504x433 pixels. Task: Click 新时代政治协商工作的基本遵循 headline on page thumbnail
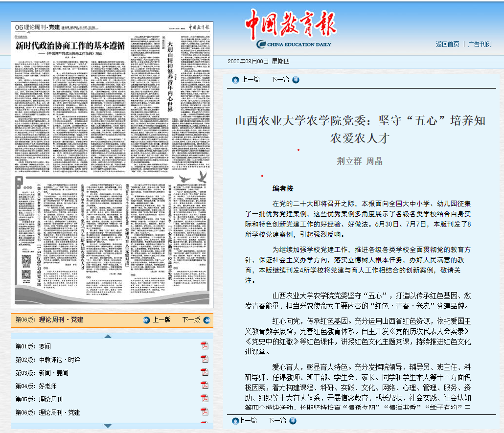point(70,45)
